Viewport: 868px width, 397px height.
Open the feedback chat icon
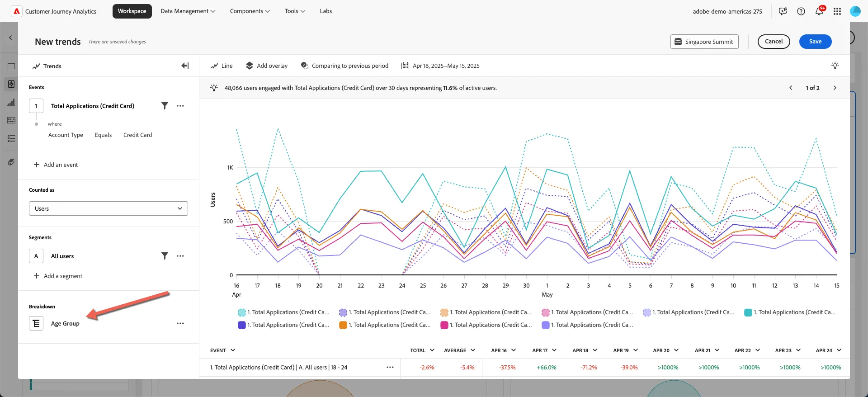(x=783, y=11)
